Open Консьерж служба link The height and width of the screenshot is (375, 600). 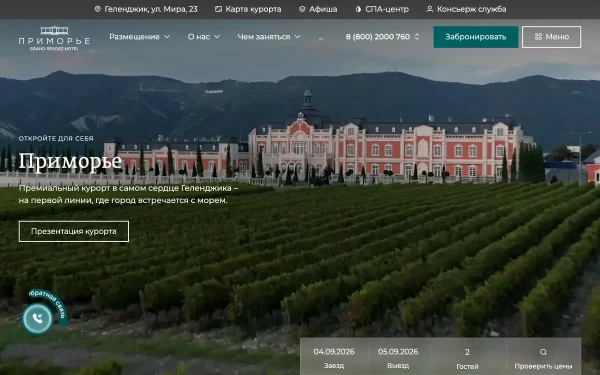point(471,9)
